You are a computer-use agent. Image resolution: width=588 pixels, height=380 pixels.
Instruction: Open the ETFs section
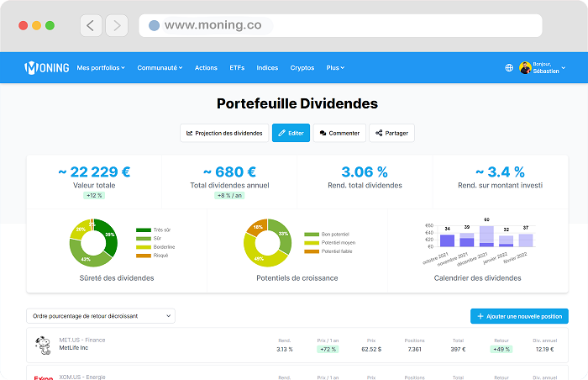click(x=236, y=68)
